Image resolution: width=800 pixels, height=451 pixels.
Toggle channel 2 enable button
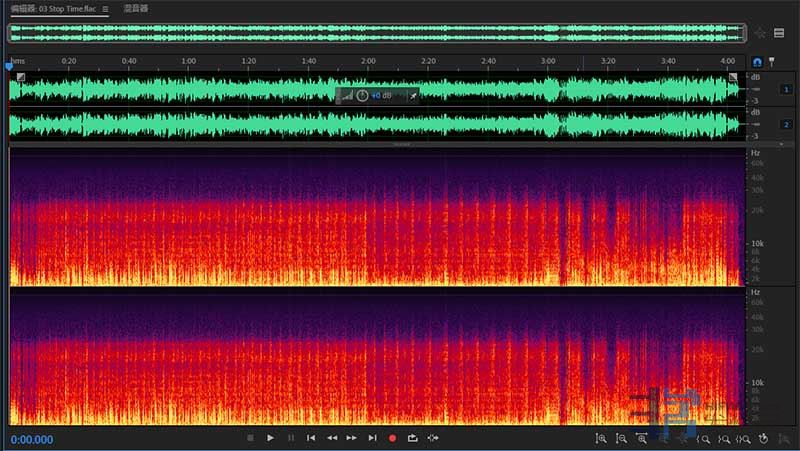786,124
